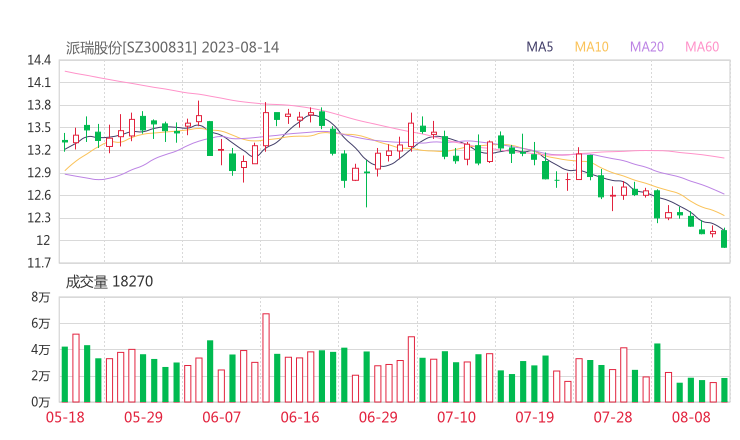Click the MA5 legend label
740x440 pixels.
coord(539,47)
